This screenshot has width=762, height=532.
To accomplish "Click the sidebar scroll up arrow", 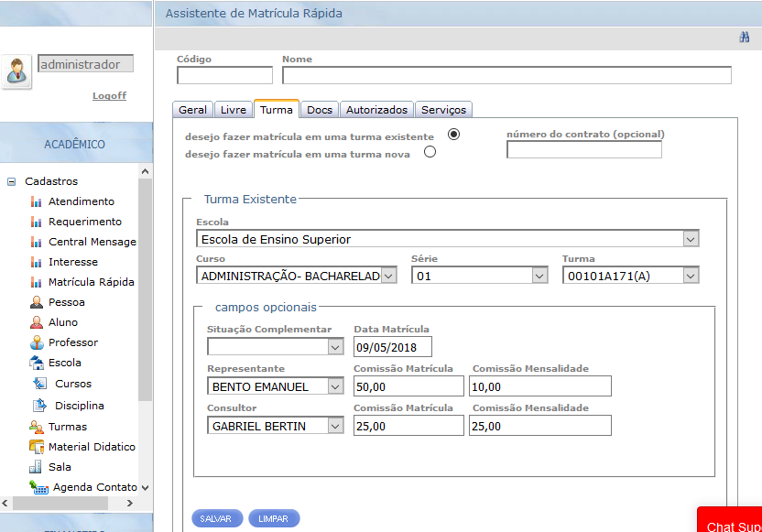I will [145, 171].
